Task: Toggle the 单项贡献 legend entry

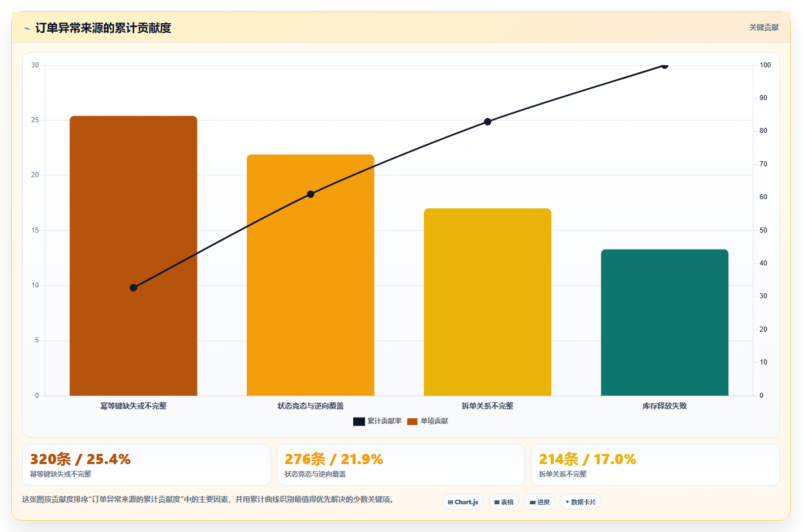Action: coord(428,421)
